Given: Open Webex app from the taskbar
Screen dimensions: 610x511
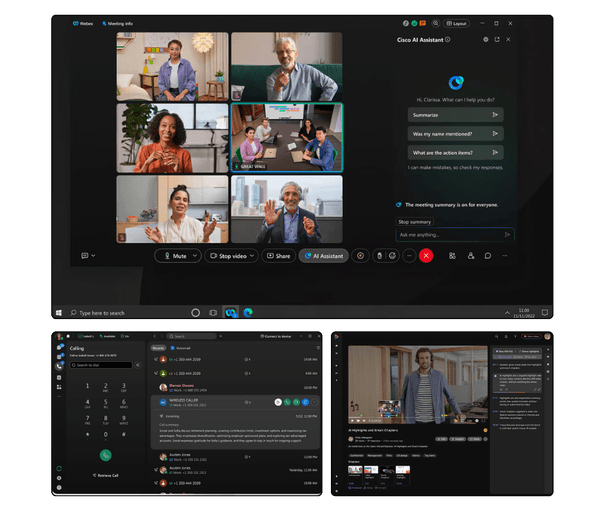Looking at the screenshot, I should (231, 313).
